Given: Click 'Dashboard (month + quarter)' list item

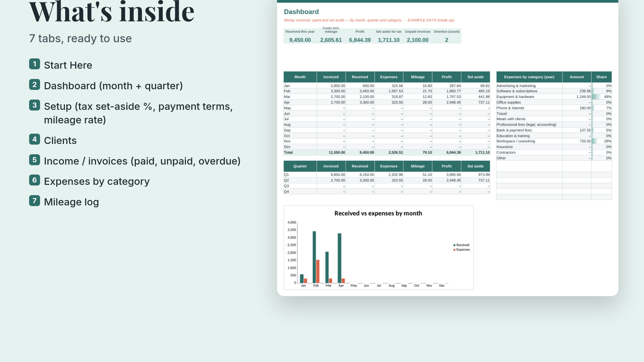Looking at the screenshot, I should pos(113,86).
